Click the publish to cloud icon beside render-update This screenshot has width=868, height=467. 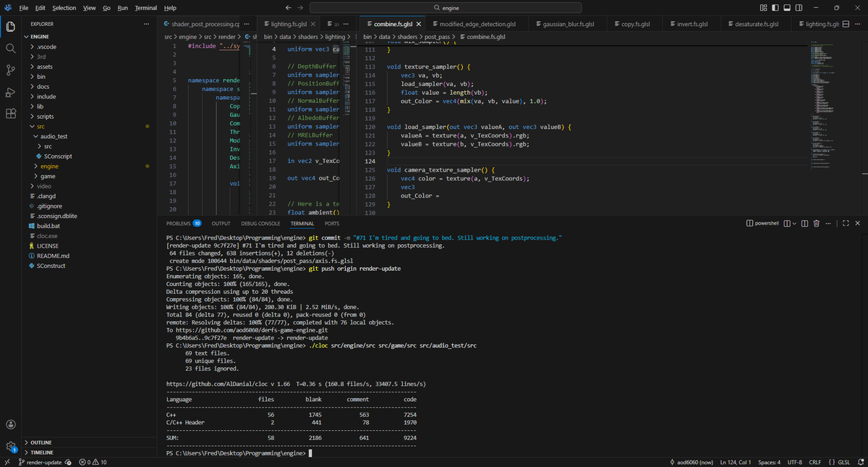click(x=68, y=462)
